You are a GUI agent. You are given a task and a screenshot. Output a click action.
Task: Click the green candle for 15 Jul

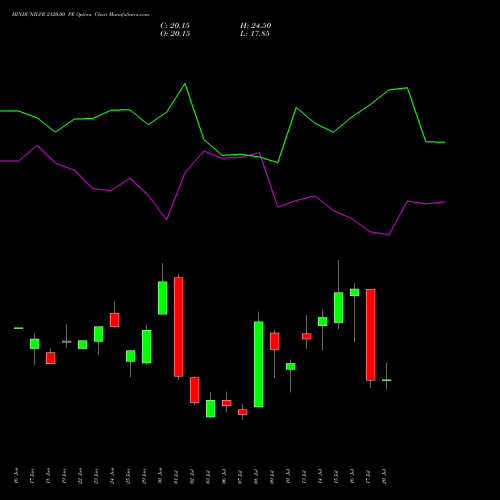point(339,307)
